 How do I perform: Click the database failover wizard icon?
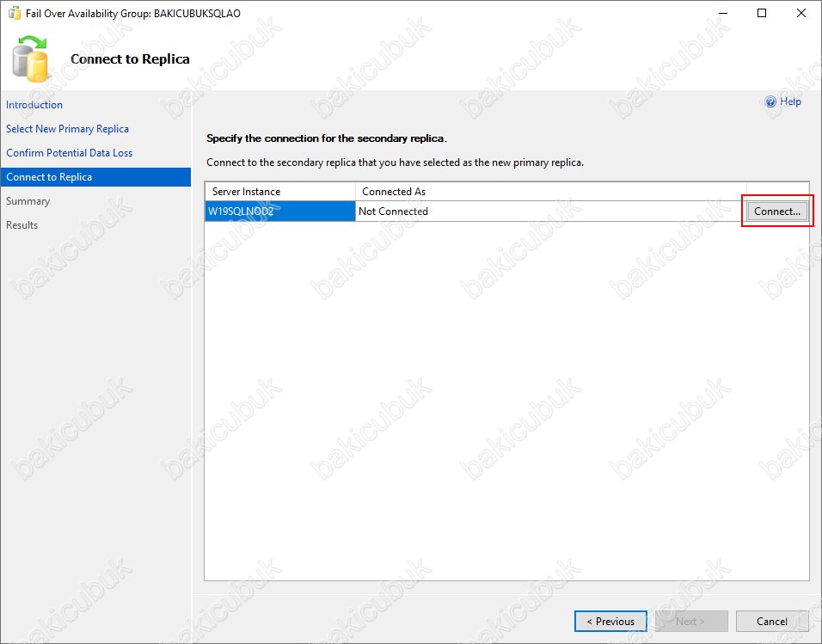point(30,58)
